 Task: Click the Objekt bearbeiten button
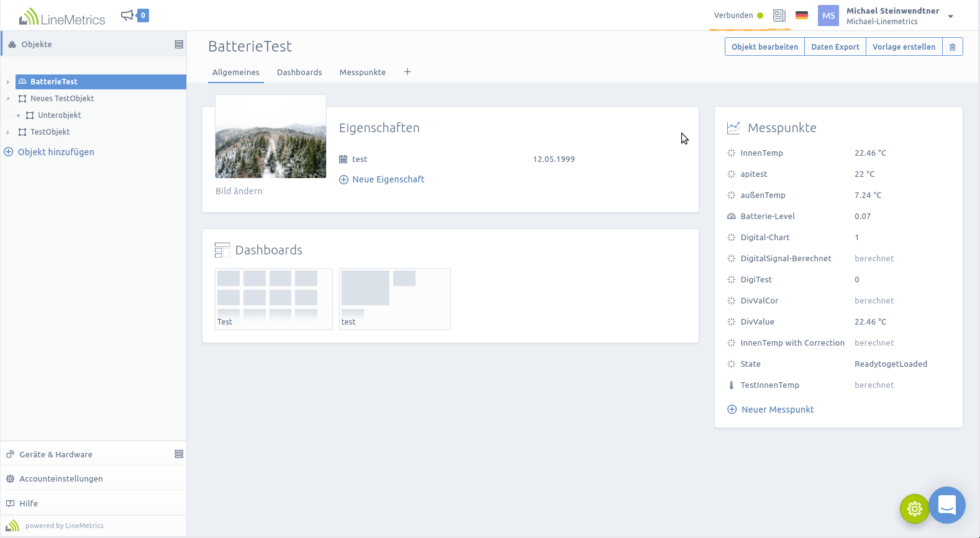764,47
